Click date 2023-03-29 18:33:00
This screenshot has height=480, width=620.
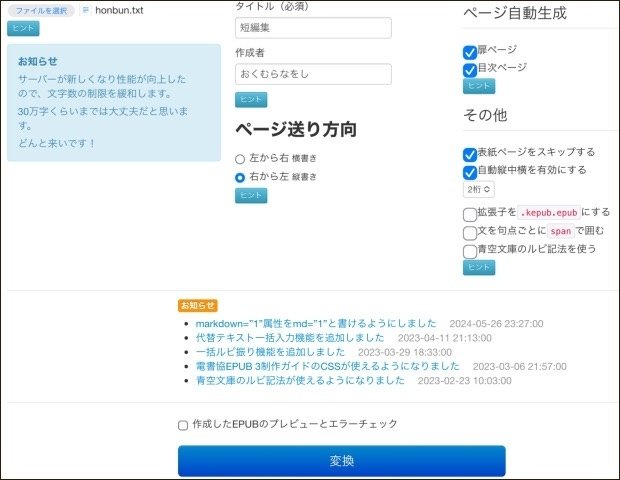coord(405,352)
